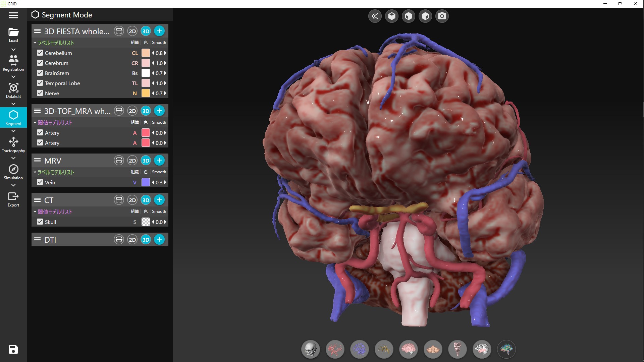Take a screenshot with camera icon
Viewport: 644px width, 362px height.
click(442, 16)
